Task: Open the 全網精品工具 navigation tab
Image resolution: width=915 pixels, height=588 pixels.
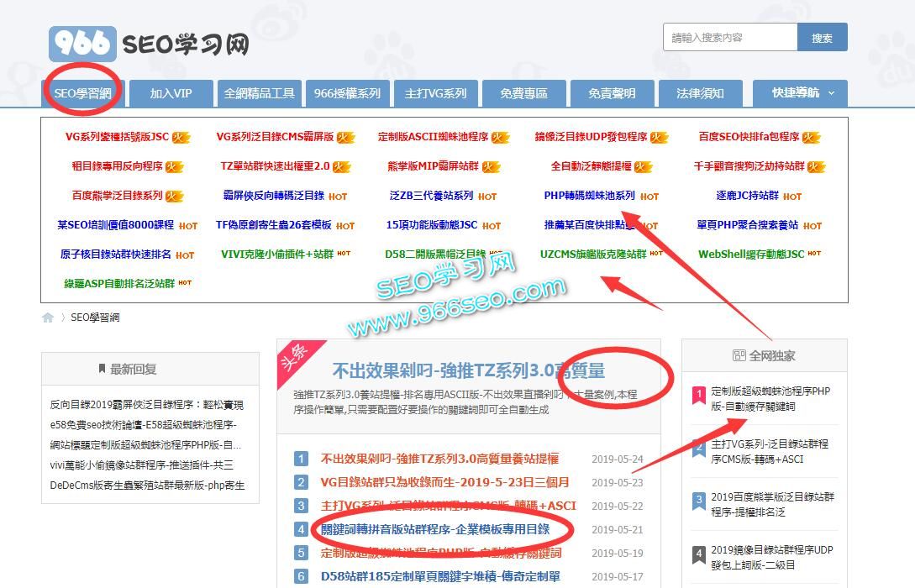Action: click(x=259, y=93)
